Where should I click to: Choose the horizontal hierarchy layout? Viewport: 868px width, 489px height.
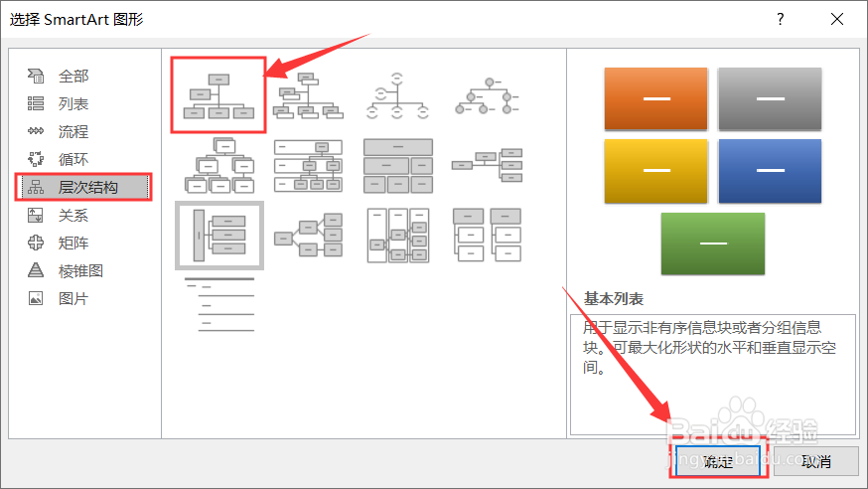pos(308,236)
